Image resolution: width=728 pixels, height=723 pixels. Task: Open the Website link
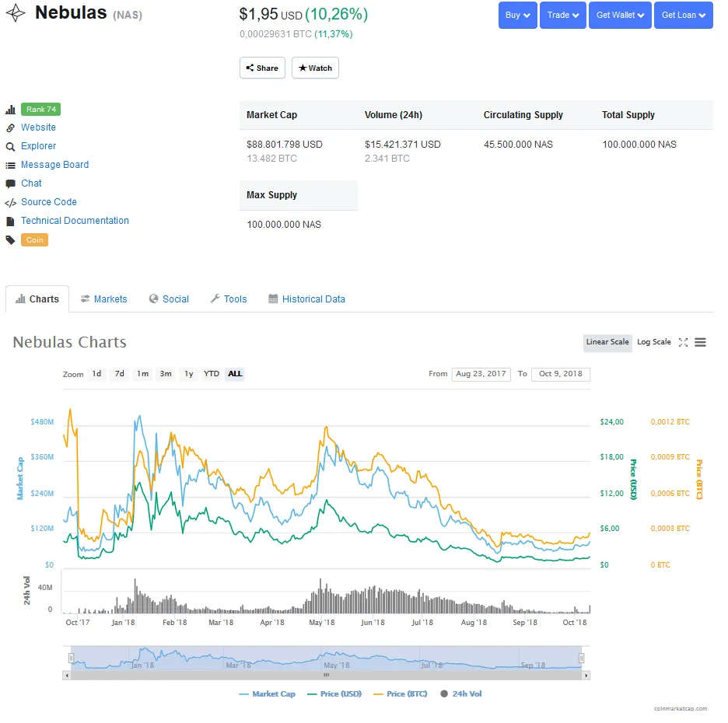coord(38,127)
